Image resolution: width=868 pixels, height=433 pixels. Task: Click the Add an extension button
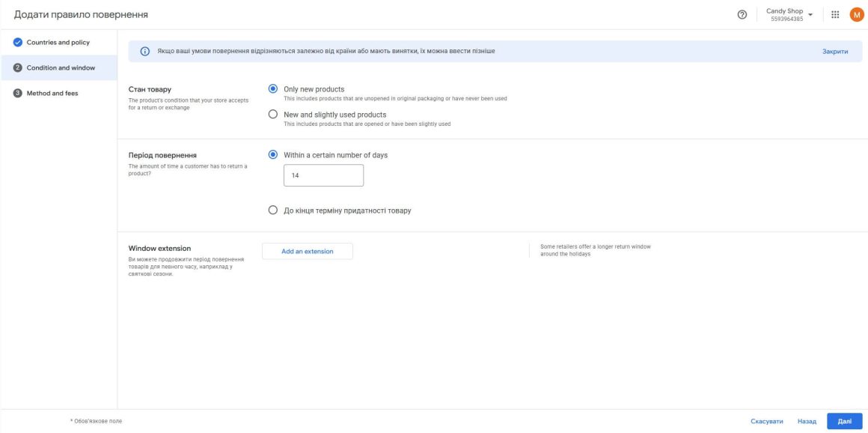click(x=308, y=251)
